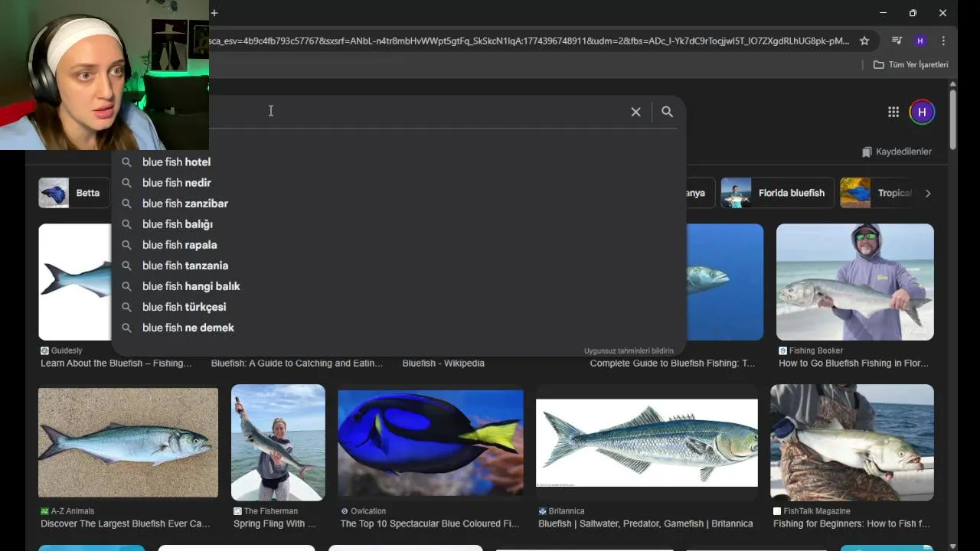Open FishTalk Magazine fishing image
Image resolution: width=980 pixels, height=551 pixels.
coord(852,442)
